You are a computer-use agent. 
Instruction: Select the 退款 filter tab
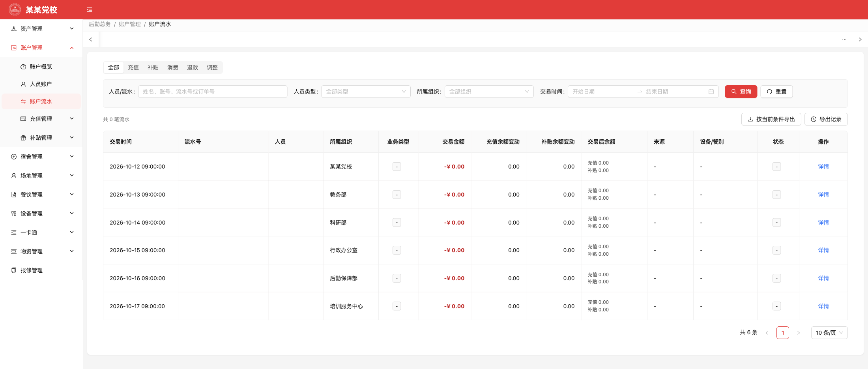tap(193, 67)
